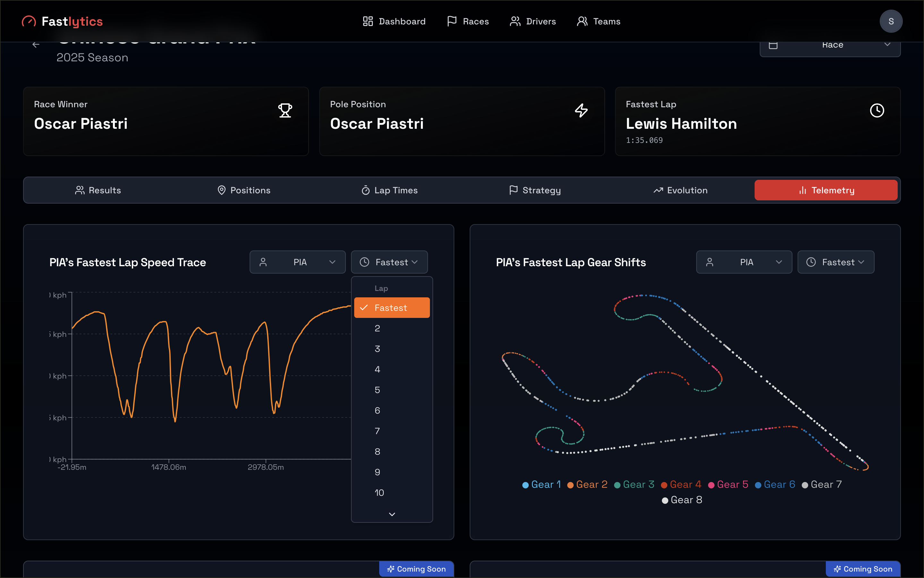The width and height of the screenshot is (924, 578).
Task: Click the 2978.05m axis label
Action: tap(266, 467)
